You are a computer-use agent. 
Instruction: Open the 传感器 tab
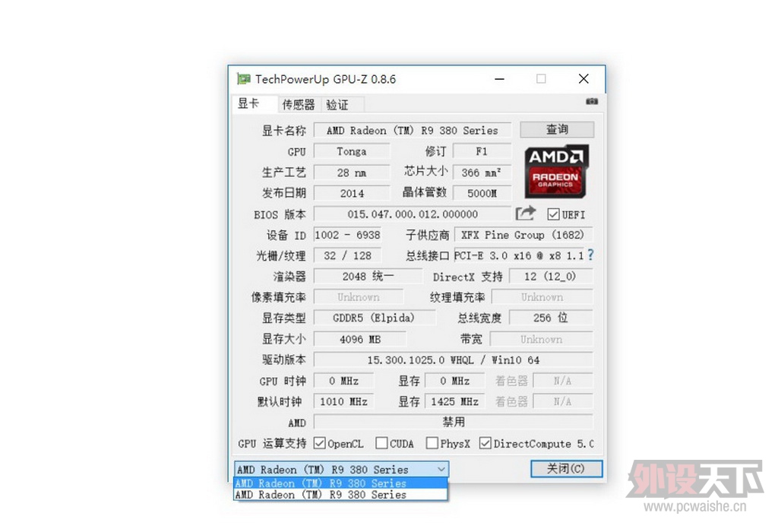(x=299, y=104)
